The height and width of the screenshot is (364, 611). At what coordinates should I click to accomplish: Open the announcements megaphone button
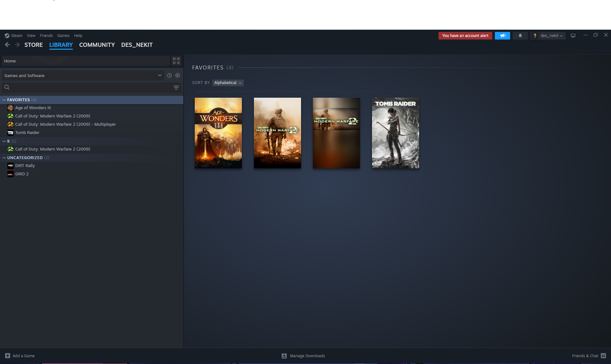tap(503, 36)
